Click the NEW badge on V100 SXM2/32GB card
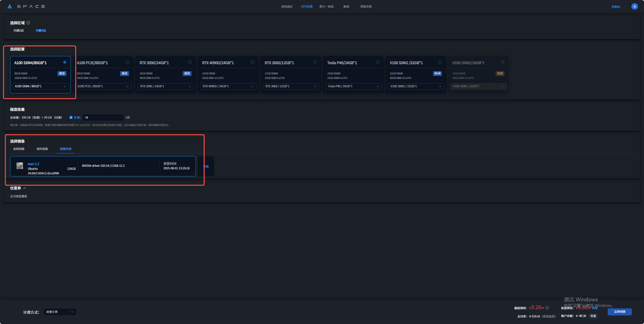 click(x=437, y=73)
